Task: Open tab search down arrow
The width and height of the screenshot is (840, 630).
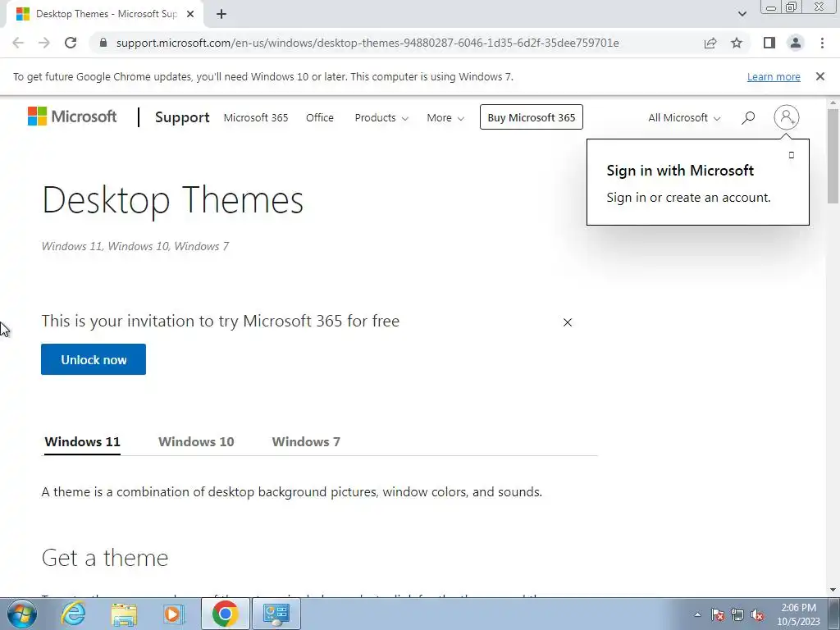Action: (x=742, y=14)
